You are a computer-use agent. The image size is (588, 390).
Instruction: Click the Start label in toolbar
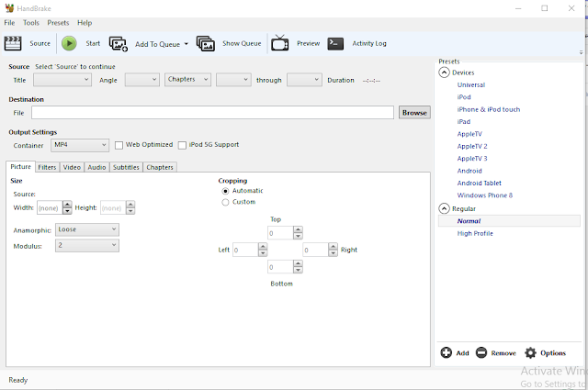click(x=93, y=43)
